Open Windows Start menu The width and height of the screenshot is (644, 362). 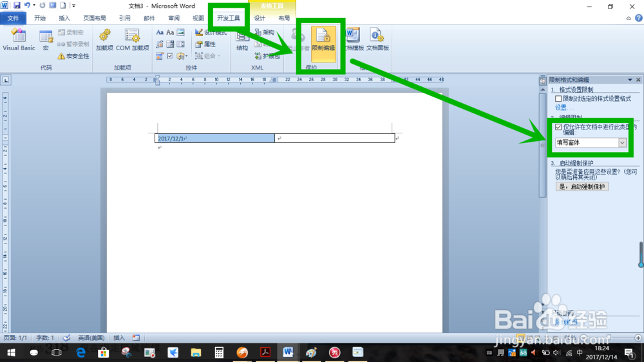click(x=11, y=352)
